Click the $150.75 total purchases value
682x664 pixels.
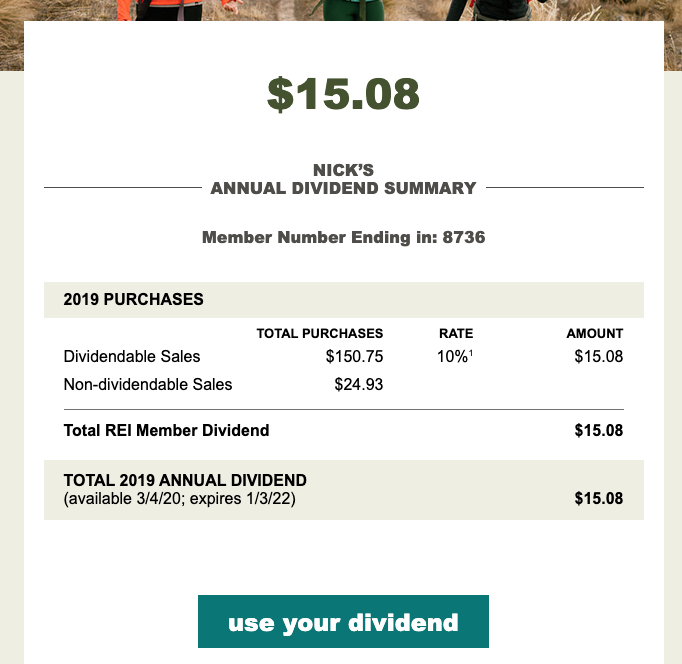(354, 357)
